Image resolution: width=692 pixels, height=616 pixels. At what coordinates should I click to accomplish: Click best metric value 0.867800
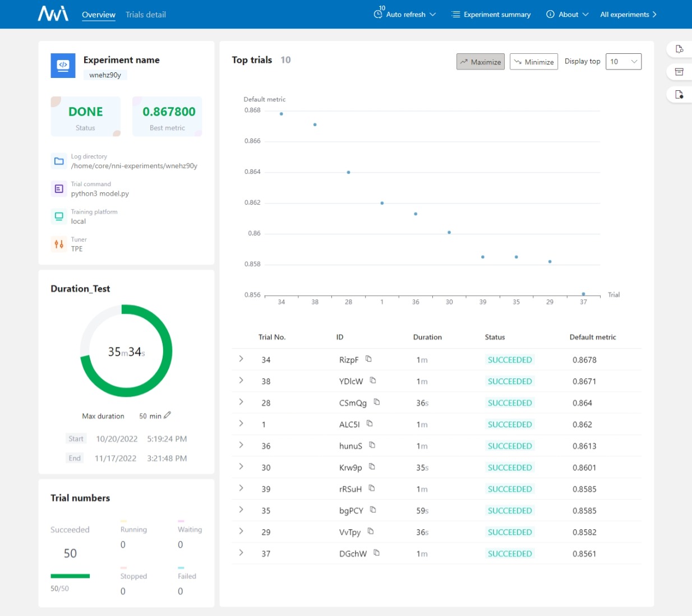[169, 112]
